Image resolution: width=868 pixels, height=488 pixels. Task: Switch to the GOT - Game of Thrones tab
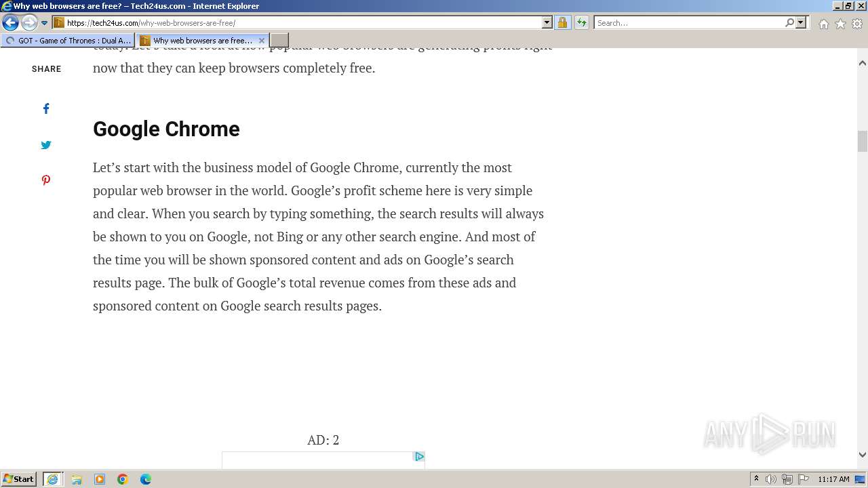pos(68,41)
